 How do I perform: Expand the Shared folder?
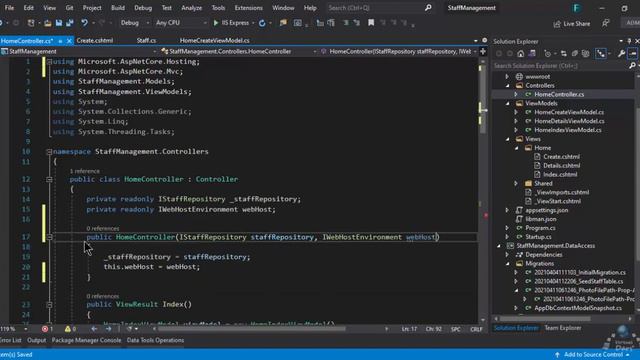(x=516, y=184)
